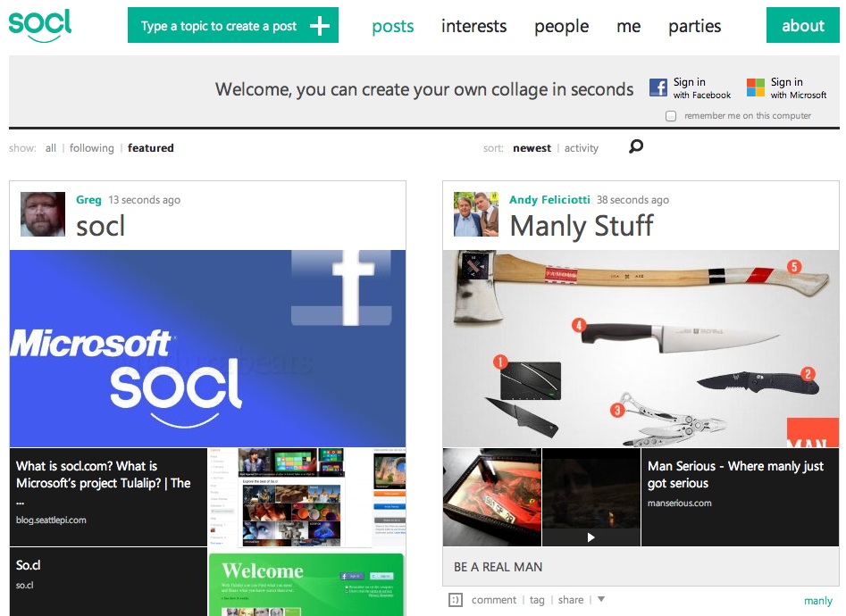Open the interests tab
The width and height of the screenshot is (846, 616).
pos(473,26)
